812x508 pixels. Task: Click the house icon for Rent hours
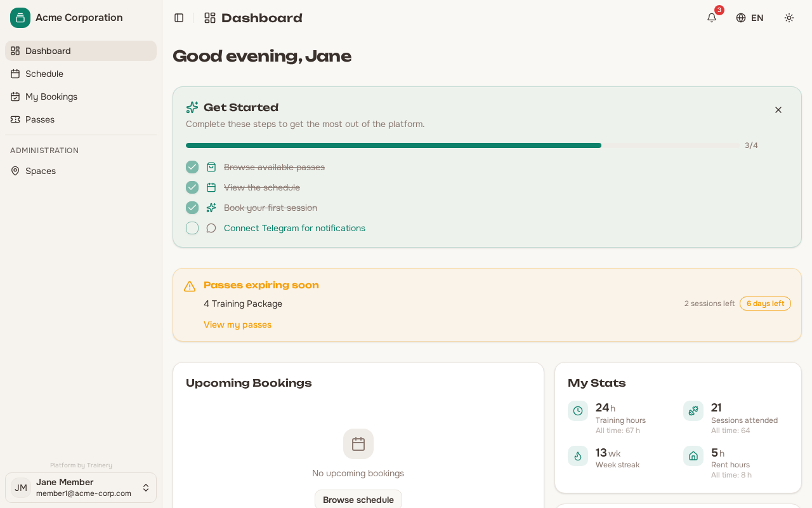click(x=693, y=456)
